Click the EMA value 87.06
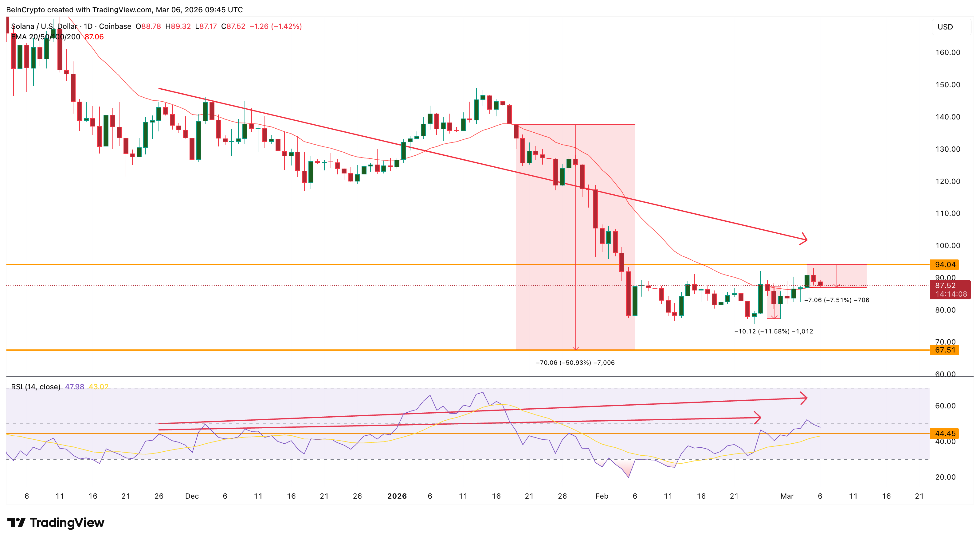The width and height of the screenshot is (980, 541). (94, 37)
